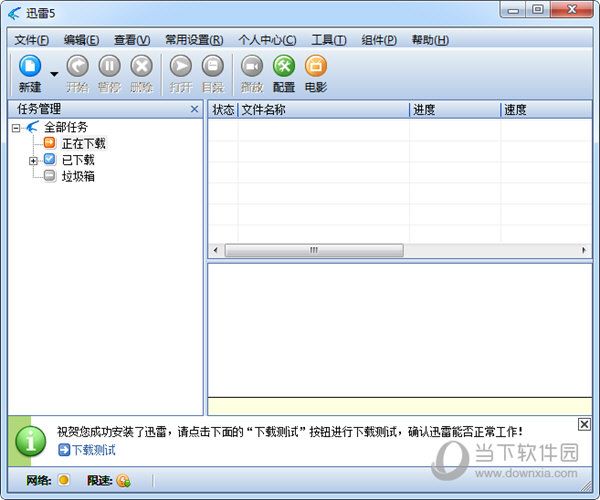Viewport: 600px width, 500px height.
Task: Sort by the 进度 column header
Action: [x=455, y=110]
